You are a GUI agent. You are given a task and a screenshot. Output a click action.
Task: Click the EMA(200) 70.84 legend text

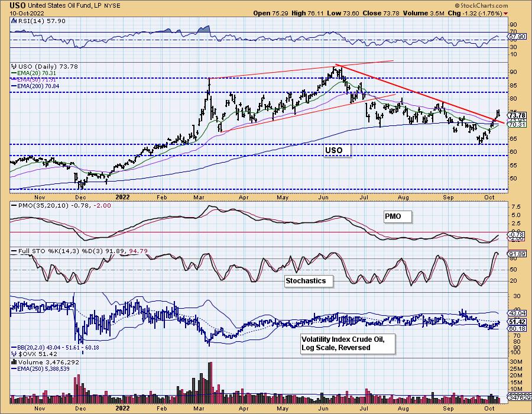click(x=38, y=86)
